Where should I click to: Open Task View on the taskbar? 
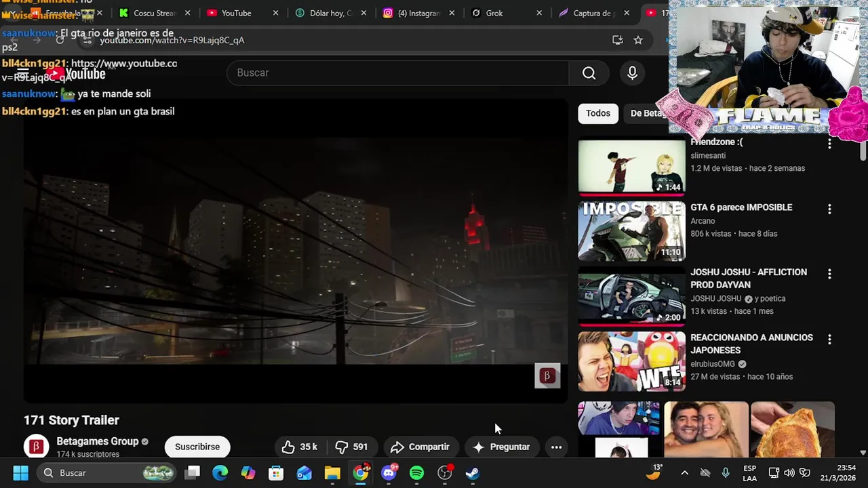(193, 473)
